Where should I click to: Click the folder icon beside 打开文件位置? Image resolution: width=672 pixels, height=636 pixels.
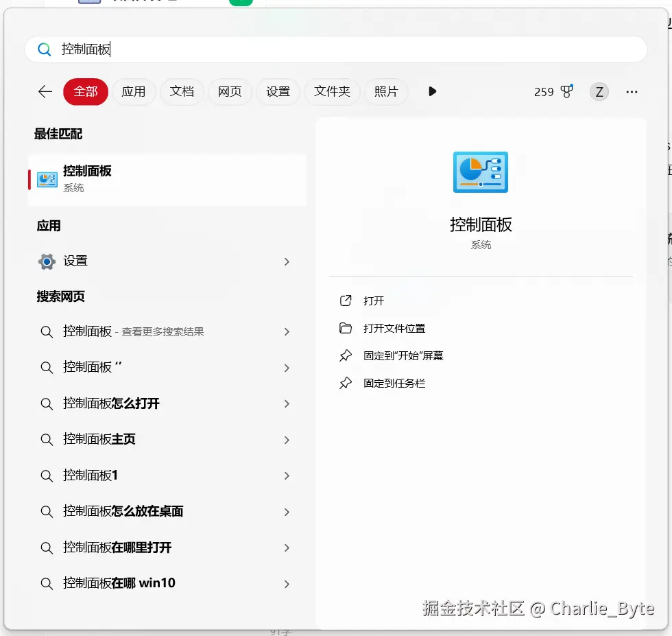pyautogui.click(x=346, y=328)
